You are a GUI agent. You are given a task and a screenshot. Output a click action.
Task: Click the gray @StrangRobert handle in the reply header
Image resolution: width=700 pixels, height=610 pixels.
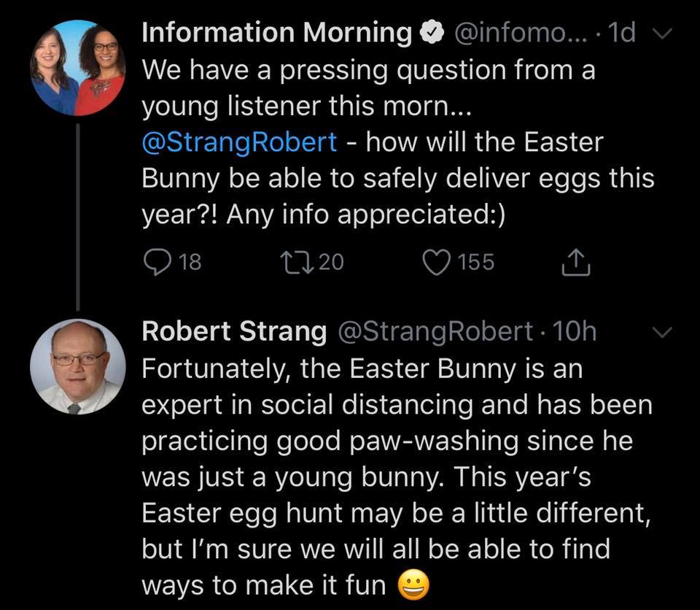(434, 332)
